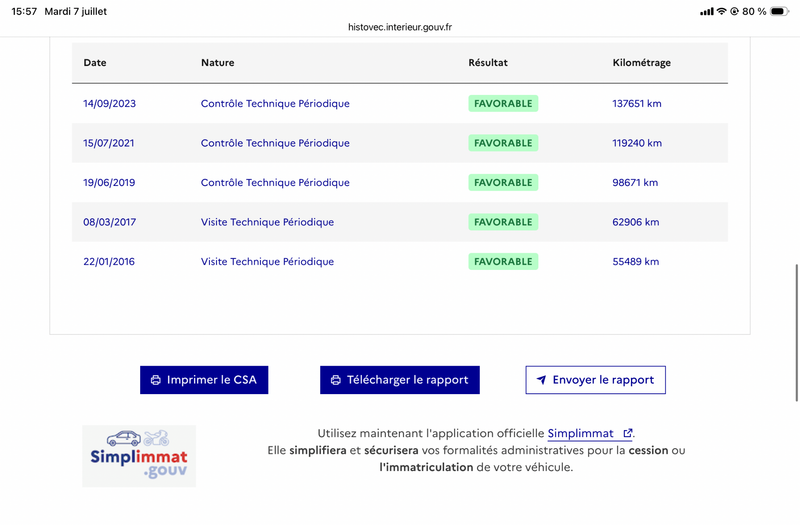This screenshot has width=800, height=525.
Task: Select the 14/09/2023 inspection row
Action: click(x=400, y=104)
